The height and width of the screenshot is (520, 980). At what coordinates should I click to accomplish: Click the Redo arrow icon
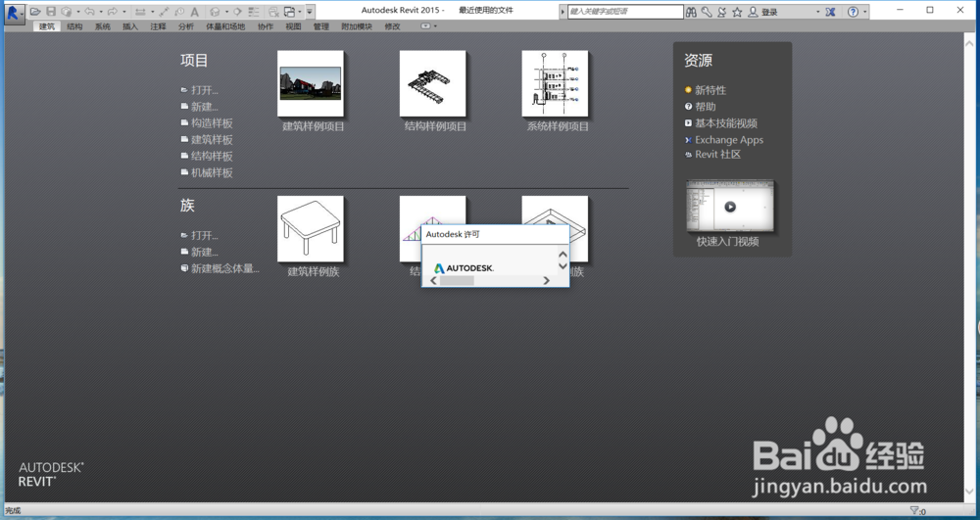point(113,11)
